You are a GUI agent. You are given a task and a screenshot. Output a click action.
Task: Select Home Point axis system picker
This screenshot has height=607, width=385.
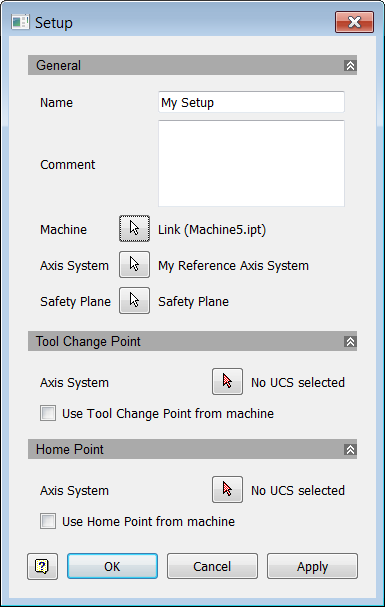click(x=228, y=490)
